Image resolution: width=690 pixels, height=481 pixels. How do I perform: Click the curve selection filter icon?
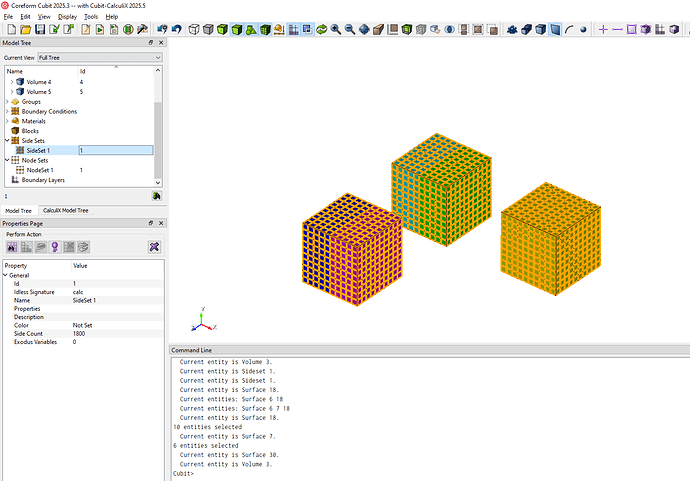click(569, 29)
